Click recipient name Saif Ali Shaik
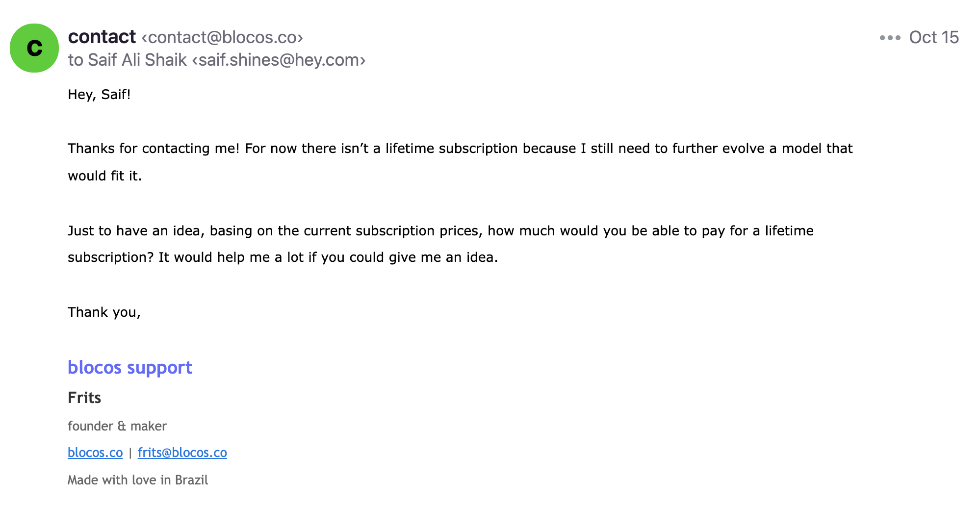The image size is (980, 507). (x=137, y=60)
